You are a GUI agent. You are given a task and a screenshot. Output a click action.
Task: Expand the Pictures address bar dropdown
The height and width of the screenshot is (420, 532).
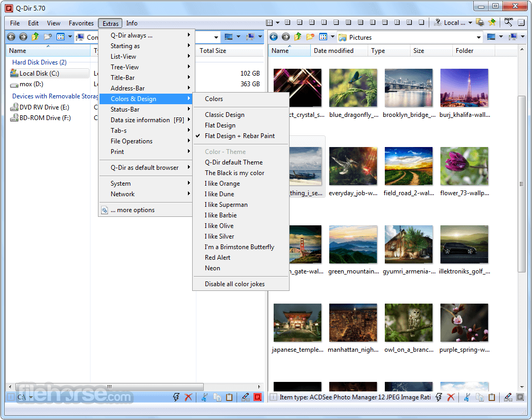479,37
